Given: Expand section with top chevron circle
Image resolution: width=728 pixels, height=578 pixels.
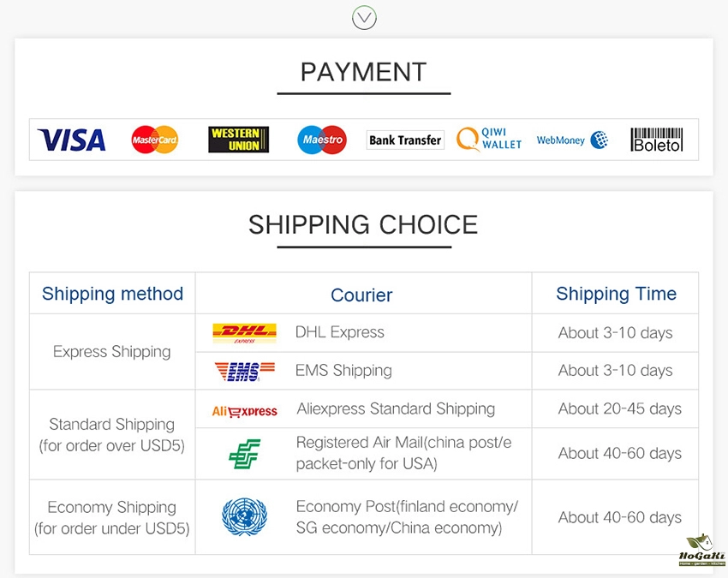Looking at the screenshot, I should 364,17.
